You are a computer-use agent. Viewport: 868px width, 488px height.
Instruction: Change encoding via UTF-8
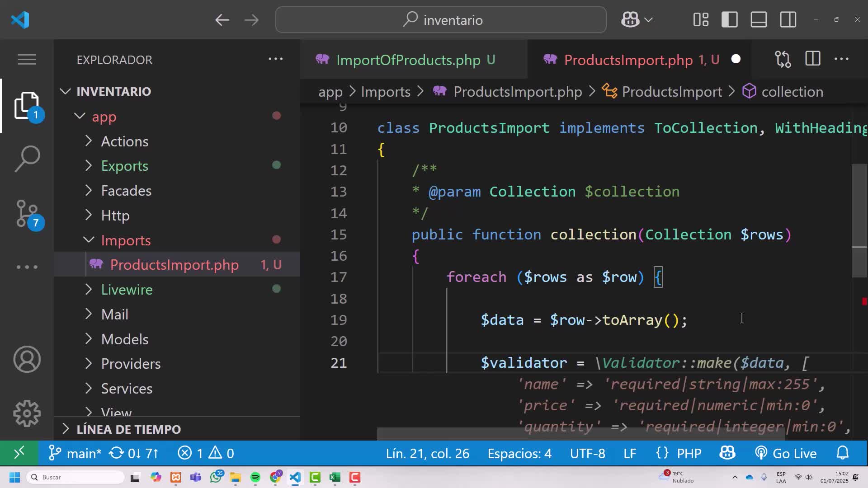pos(587,453)
